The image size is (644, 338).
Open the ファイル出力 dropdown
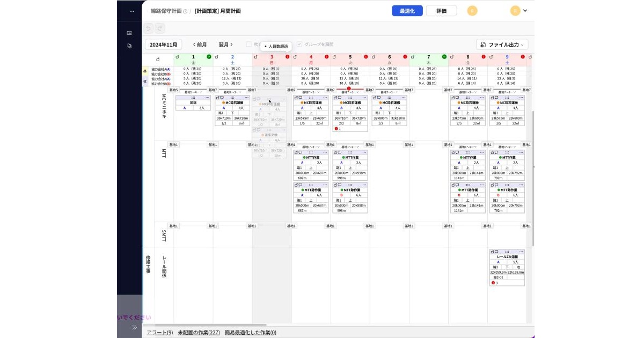[x=502, y=45]
